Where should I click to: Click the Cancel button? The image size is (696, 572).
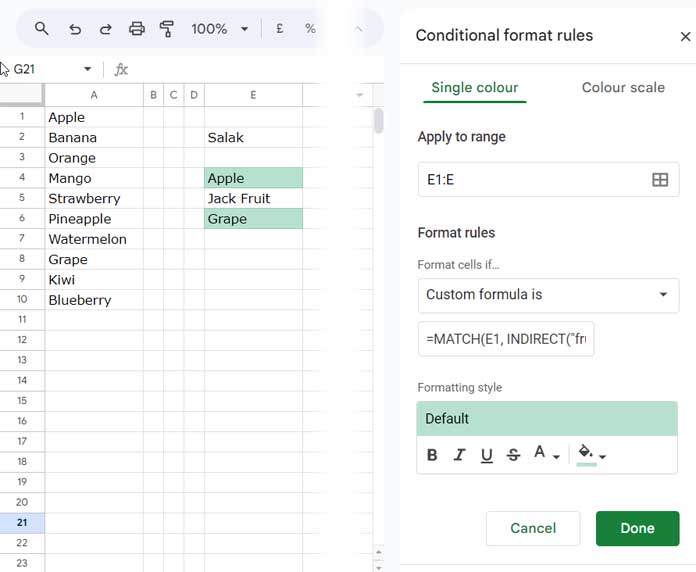click(533, 528)
